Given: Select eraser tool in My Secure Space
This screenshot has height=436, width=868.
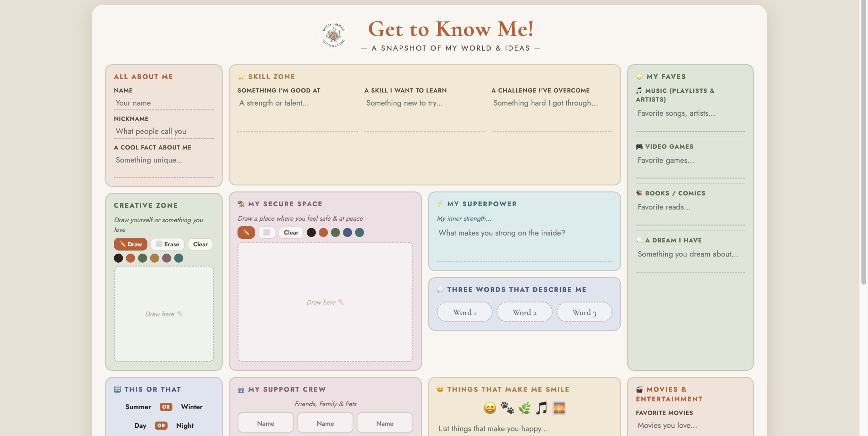Looking at the screenshot, I should tap(266, 232).
